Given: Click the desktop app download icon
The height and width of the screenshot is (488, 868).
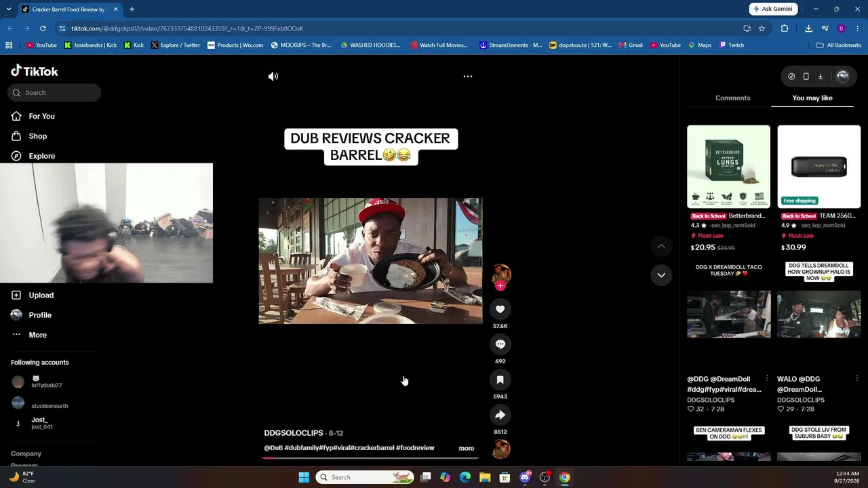Looking at the screenshot, I should pyautogui.click(x=820, y=77).
